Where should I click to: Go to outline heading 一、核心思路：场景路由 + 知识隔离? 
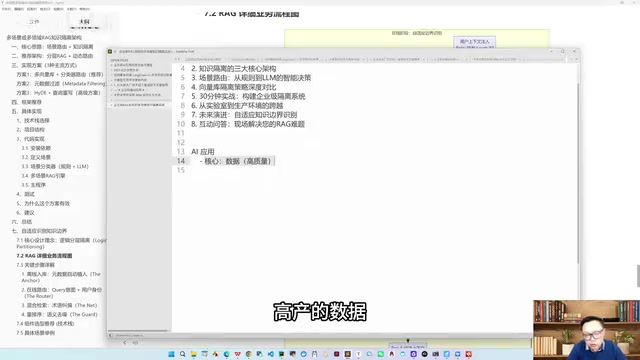click(52, 47)
